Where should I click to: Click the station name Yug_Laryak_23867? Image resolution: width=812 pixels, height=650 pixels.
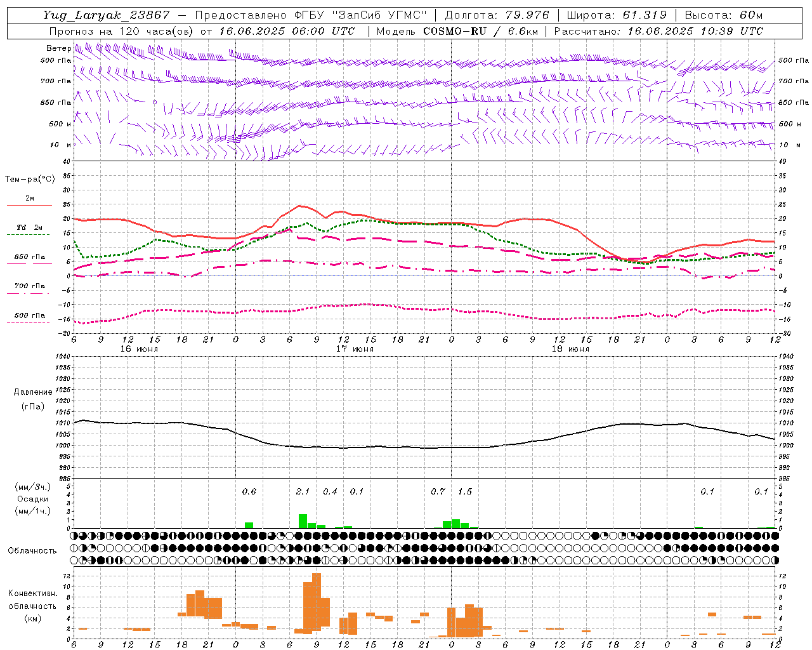pos(106,15)
